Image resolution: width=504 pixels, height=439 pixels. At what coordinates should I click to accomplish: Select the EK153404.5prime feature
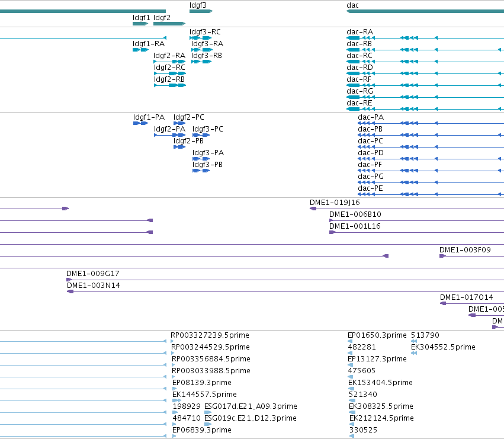pyautogui.click(x=351, y=389)
